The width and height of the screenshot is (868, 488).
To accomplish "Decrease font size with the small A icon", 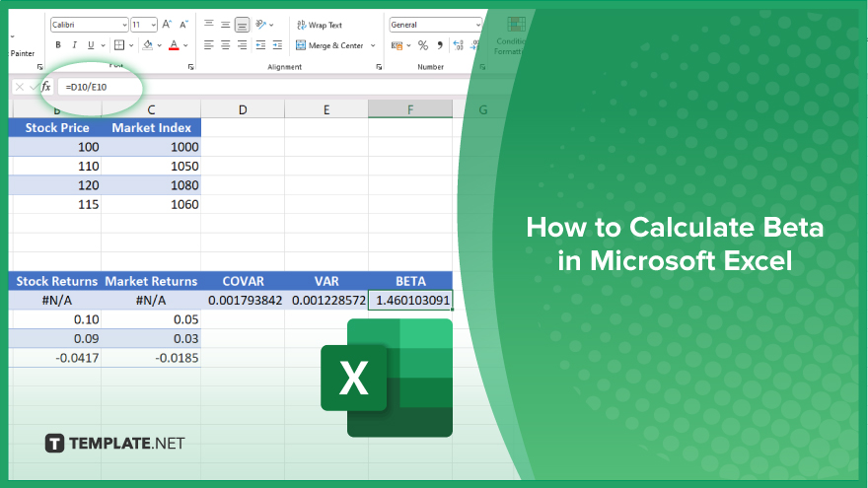I will click(183, 25).
